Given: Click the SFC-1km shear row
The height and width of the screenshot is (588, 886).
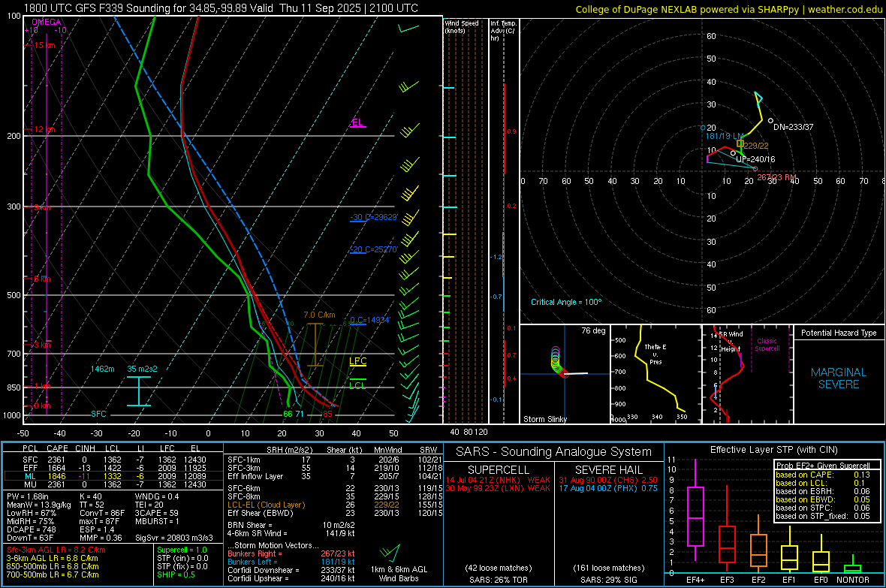Looking at the screenshot, I should point(335,460).
